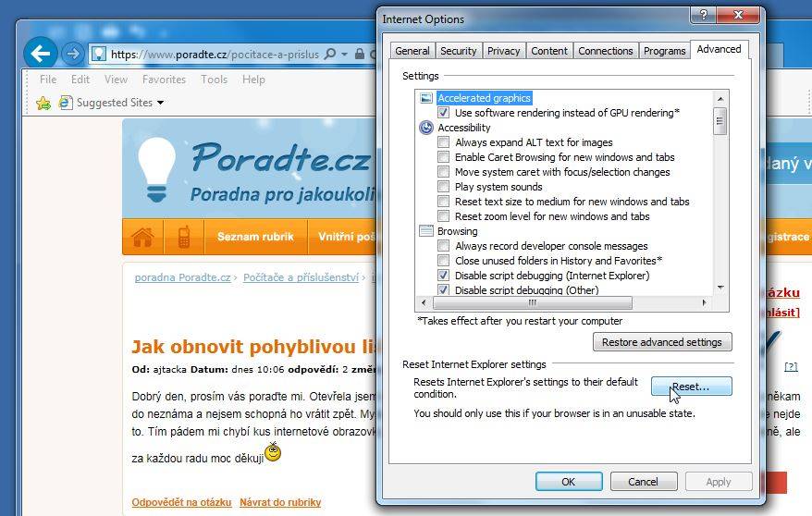The image size is (812, 516).
Task: Click the Reset... button
Action: 692,387
